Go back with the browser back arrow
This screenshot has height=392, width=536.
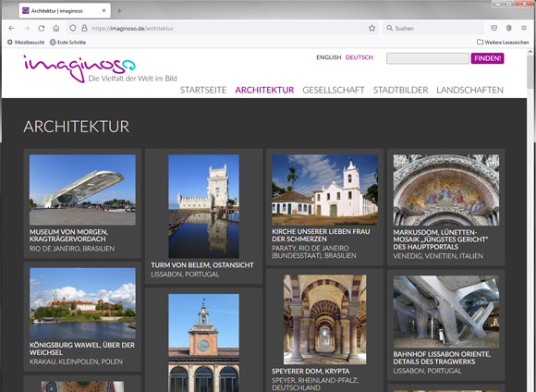click(x=12, y=29)
